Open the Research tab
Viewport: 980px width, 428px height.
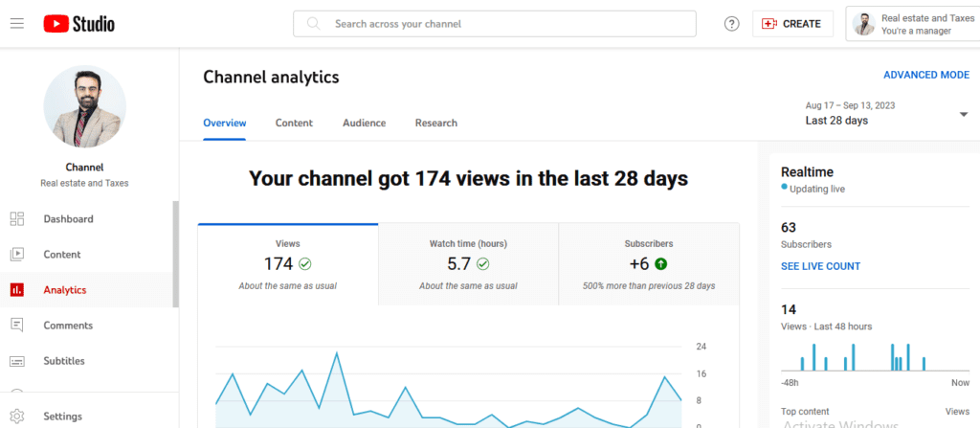point(435,124)
